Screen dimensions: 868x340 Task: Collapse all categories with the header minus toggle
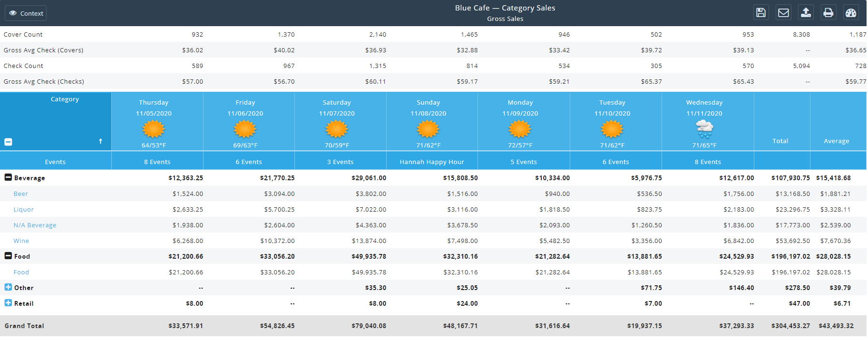click(x=8, y=142)
